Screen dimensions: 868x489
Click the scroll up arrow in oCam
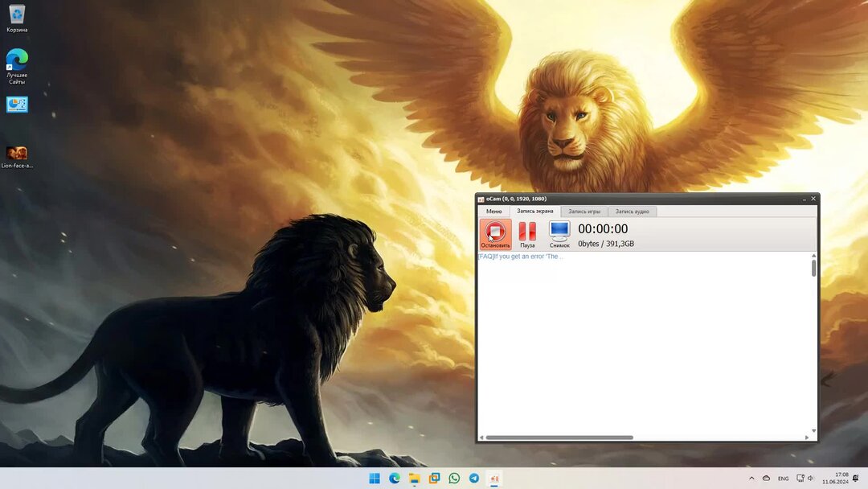[813, 256]
